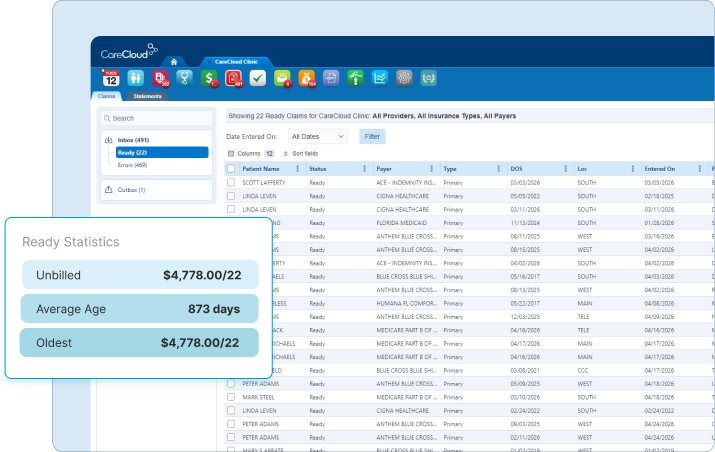Open the Patients icon with two people

[135, 78]
